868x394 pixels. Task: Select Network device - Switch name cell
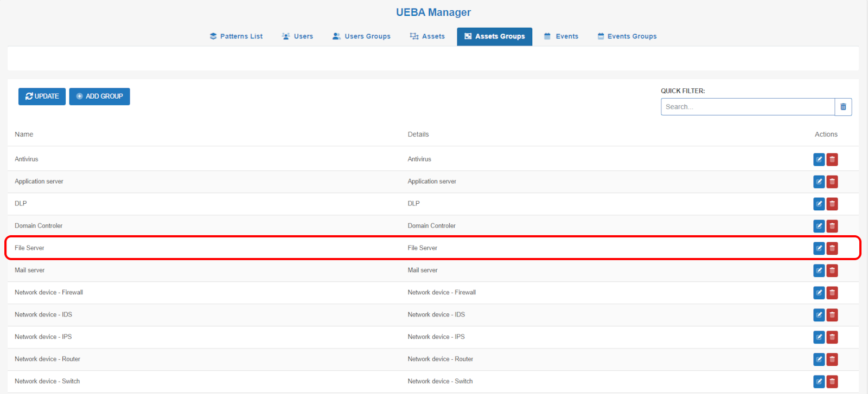47,382
